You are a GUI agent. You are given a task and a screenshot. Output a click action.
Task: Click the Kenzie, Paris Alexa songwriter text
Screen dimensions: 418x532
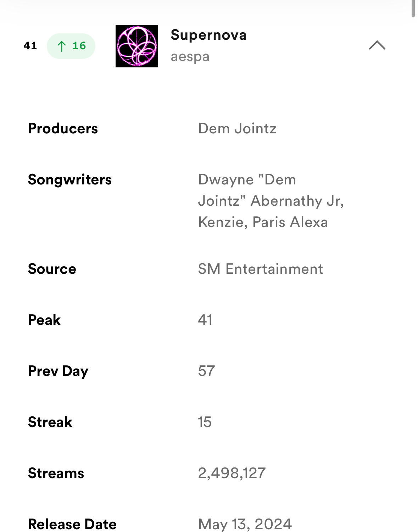[x=263, y=222]
